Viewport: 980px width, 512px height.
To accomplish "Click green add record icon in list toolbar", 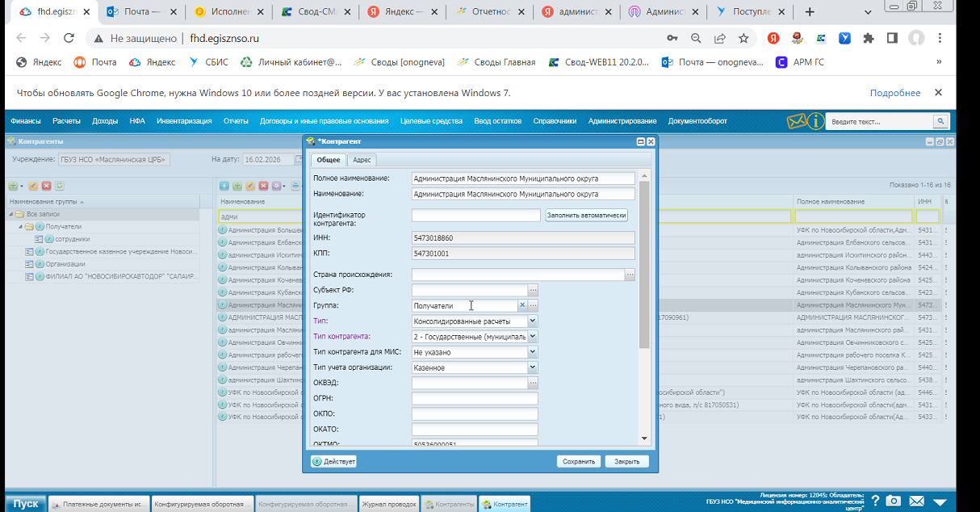I will (x=237, y=186).
